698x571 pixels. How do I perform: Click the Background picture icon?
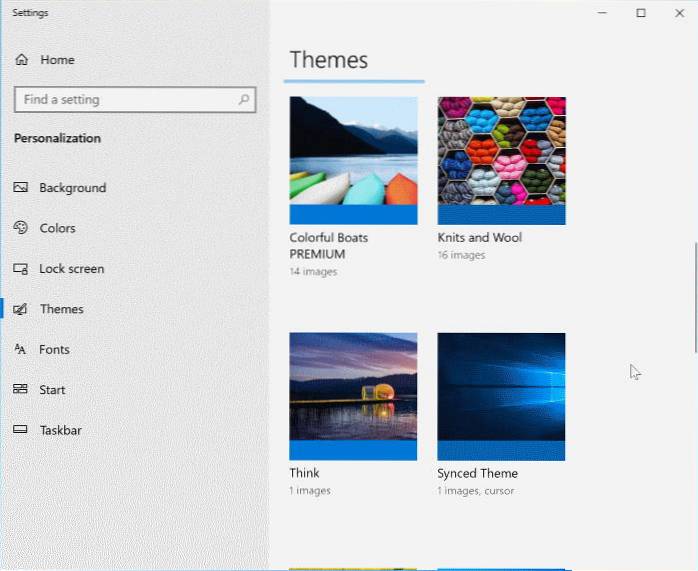coord(20,188)
